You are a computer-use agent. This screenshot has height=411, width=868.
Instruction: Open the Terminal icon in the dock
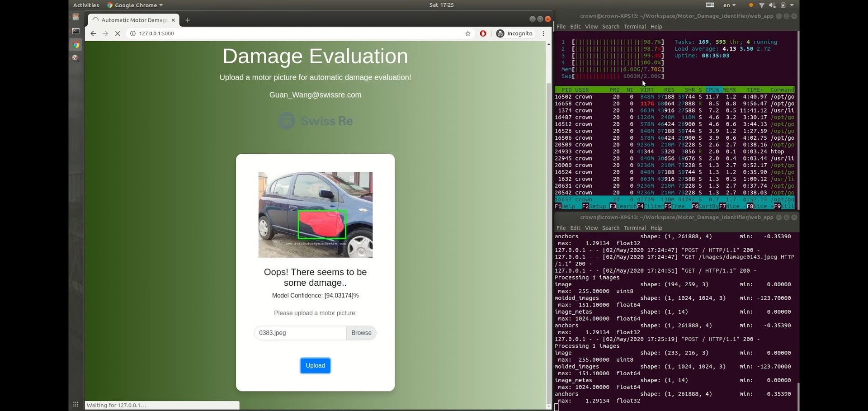click(75, 31)
